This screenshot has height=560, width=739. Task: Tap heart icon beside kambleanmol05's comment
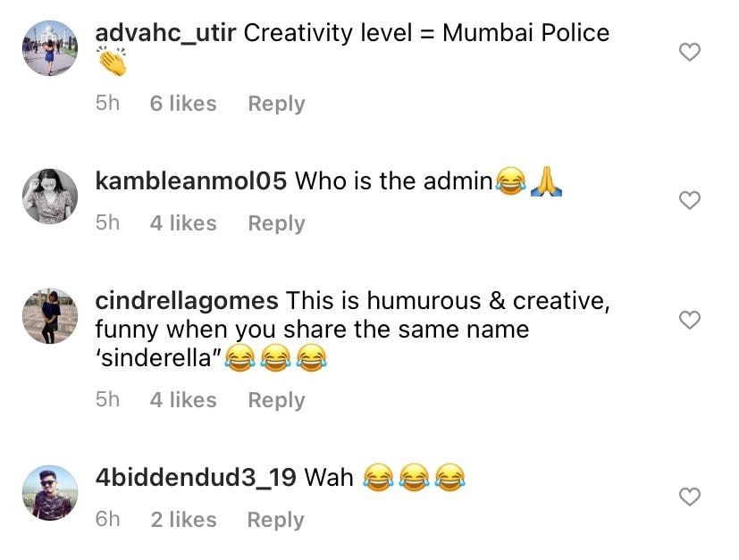(690, 200)
